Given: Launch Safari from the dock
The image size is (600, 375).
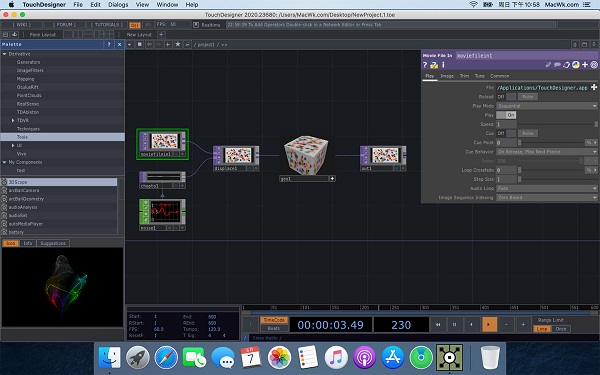Looking at the screenshot, I should tap(166, 357).
